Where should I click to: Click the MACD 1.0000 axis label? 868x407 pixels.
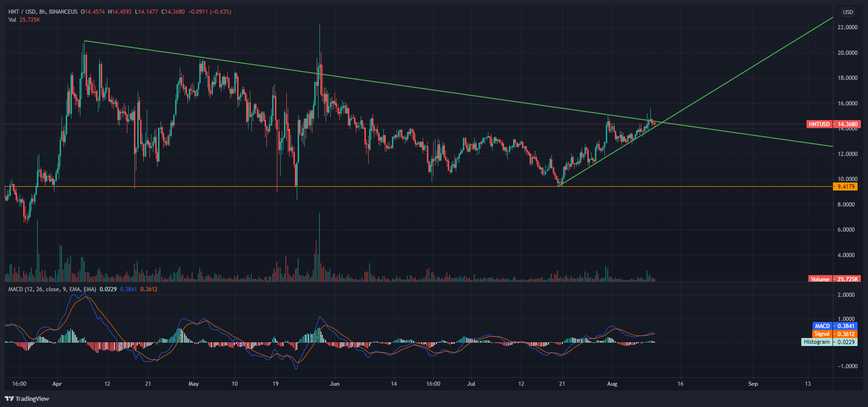click(x=846, y=319)
